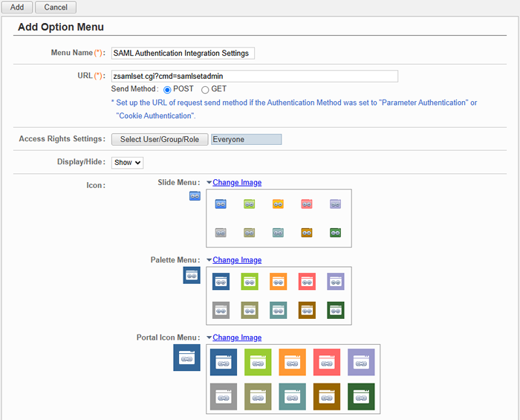Open the Display/Hide dropdown
This screenshot has width=520, height=420.
127,162
